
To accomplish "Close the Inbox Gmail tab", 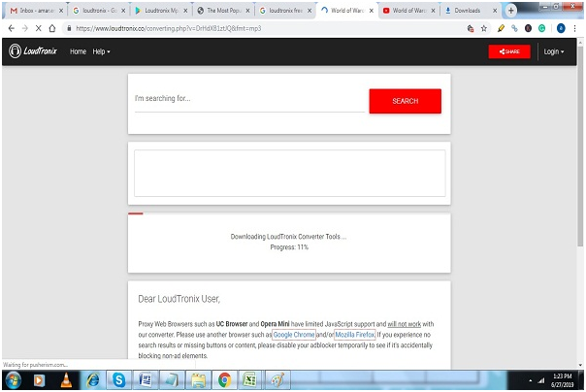I will (x=61, y=11).
